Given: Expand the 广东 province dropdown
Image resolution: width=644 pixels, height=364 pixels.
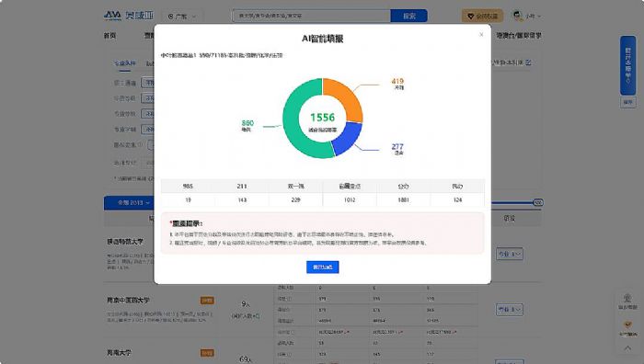Looking at the screenshot, I should click(183, 17).
